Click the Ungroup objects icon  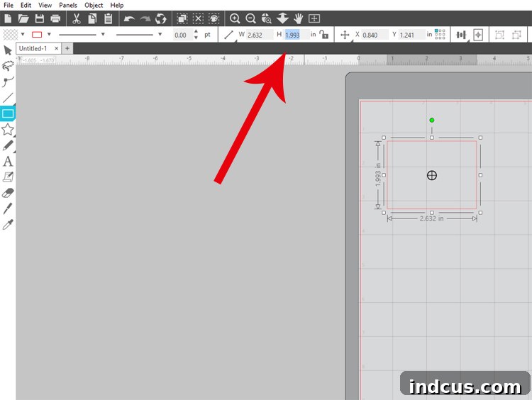pyautogui.click(x=516, y=35)
